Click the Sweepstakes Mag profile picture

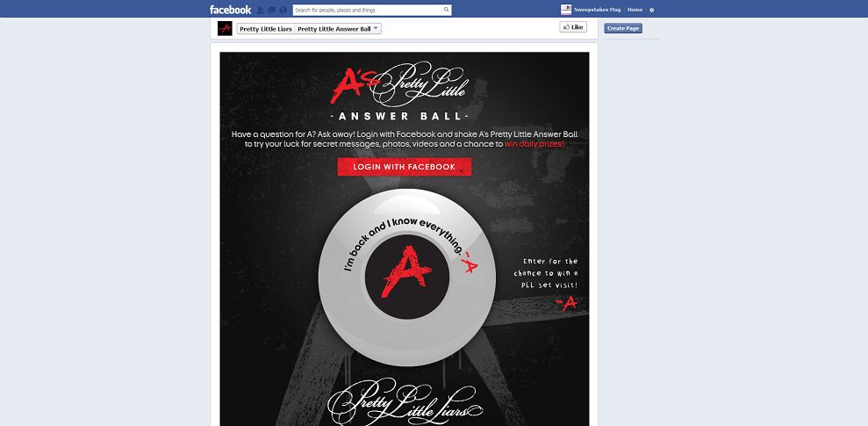[x=566, y=10]
